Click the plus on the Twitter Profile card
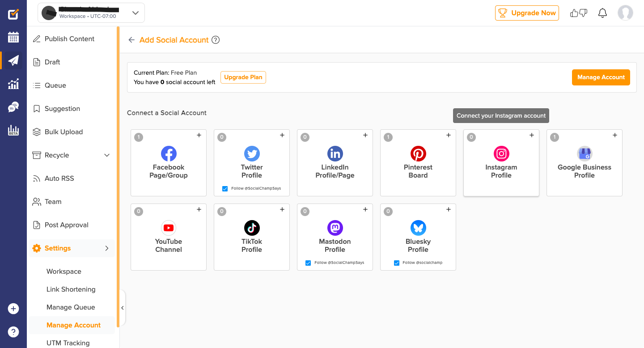 tap(282, 135)
